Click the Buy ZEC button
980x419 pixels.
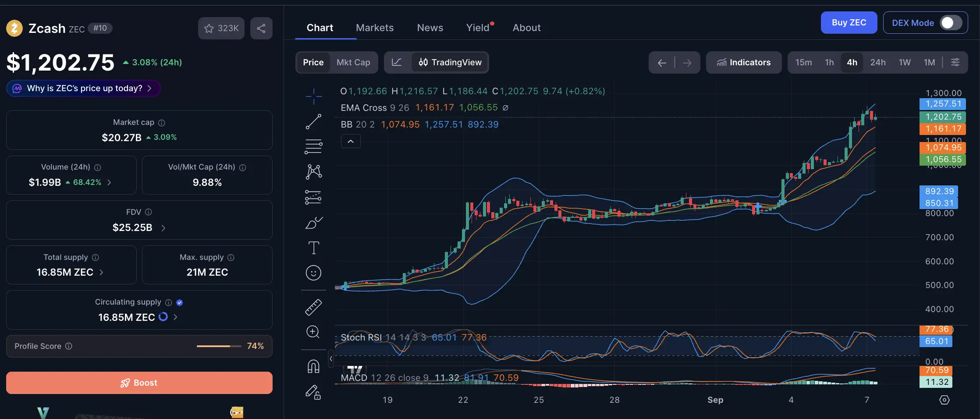click(849, 22)
